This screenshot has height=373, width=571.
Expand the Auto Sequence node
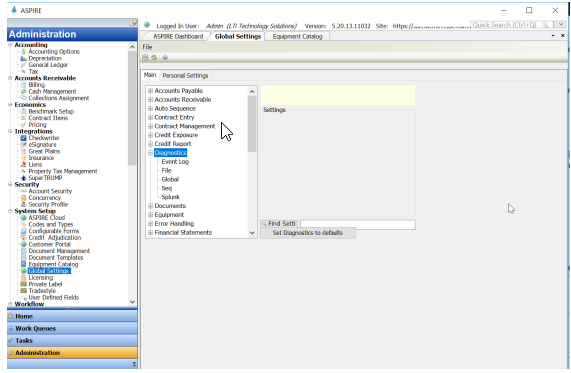pos(150,109)
